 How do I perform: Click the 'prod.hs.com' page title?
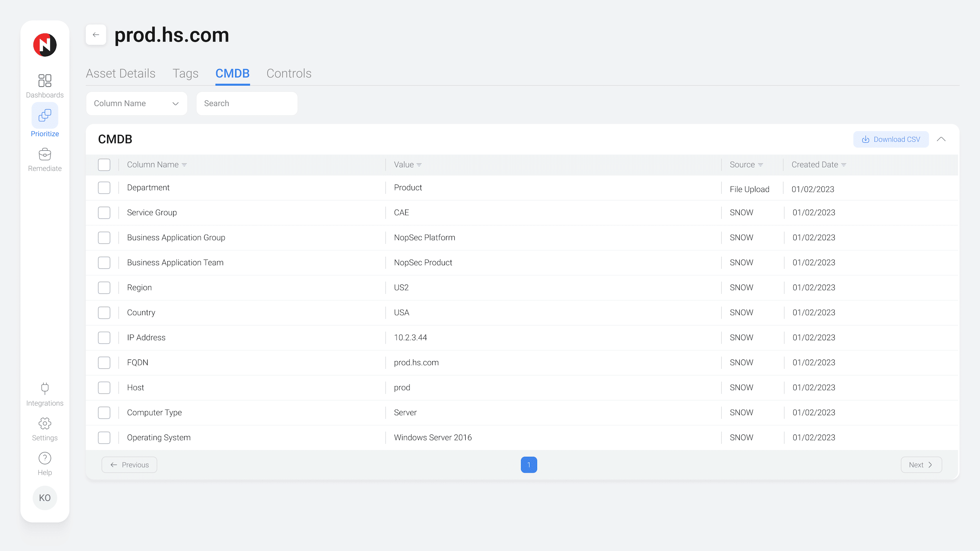172,35
